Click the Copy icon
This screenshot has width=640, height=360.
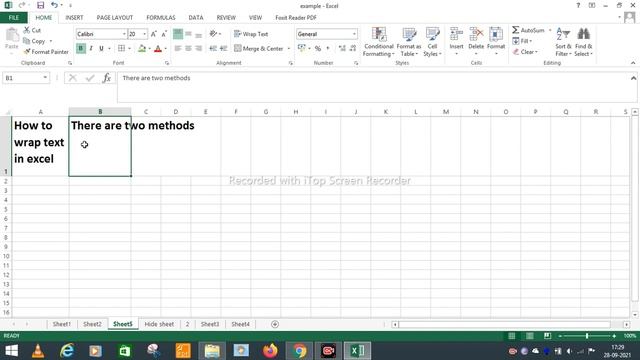27,41
